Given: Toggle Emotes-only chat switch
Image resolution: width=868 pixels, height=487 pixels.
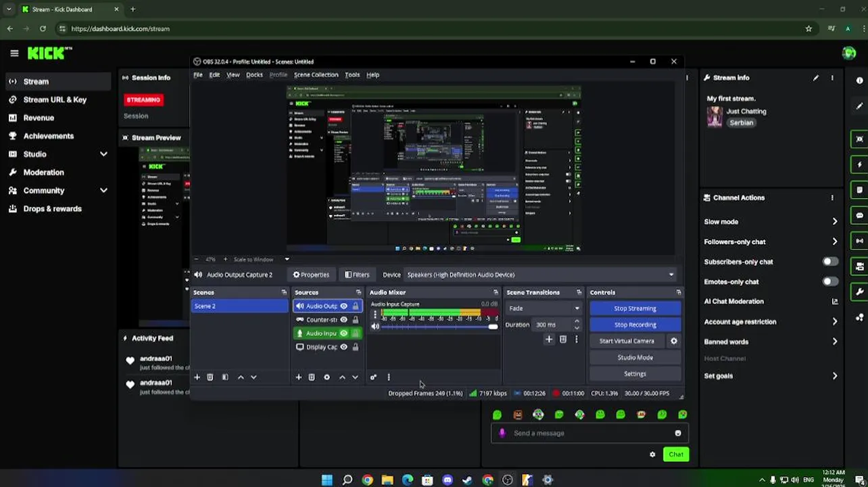Looking at the screenshot, I should (830, 281).
